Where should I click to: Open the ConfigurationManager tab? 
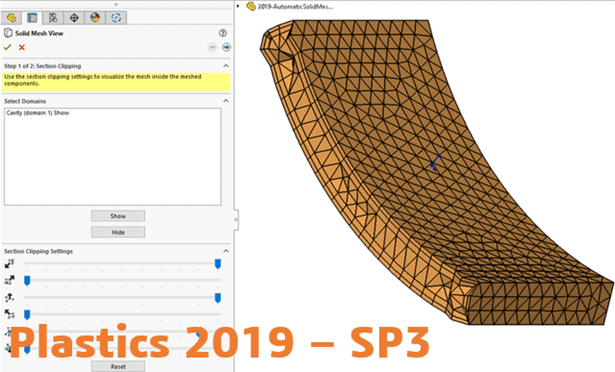[x=53, y=18]
